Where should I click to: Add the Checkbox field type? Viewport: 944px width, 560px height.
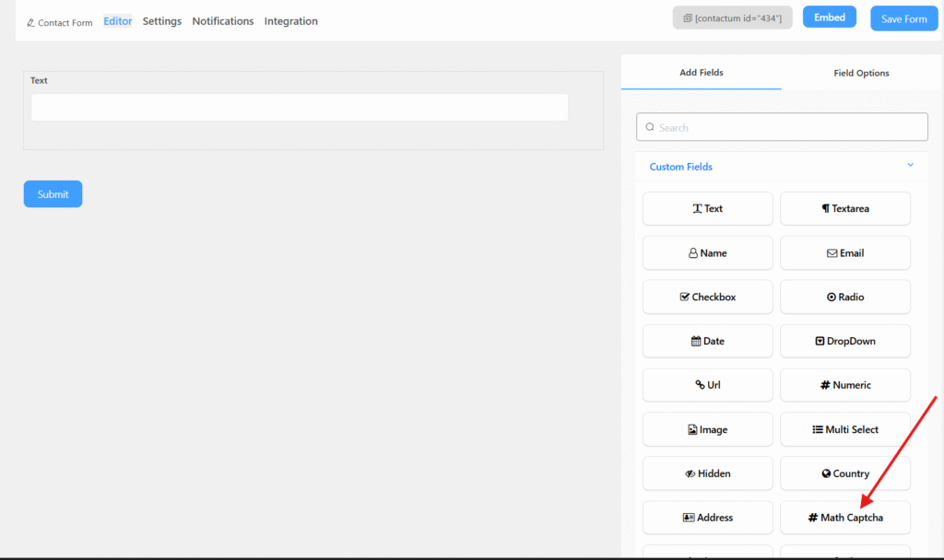pyautogui.click(x=707, y=297)
